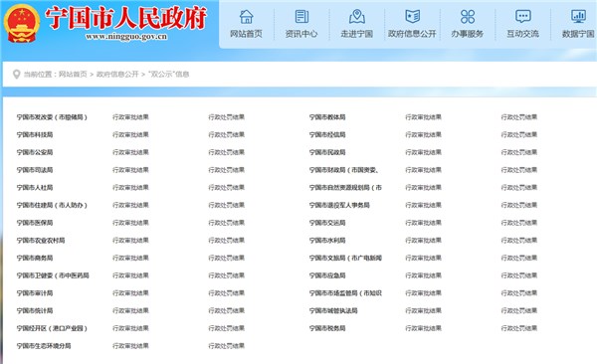The image size is (597, 364).
Task: Open 宁国市科技局 department link
Action: pyautogui.click(x=35, y=135)
